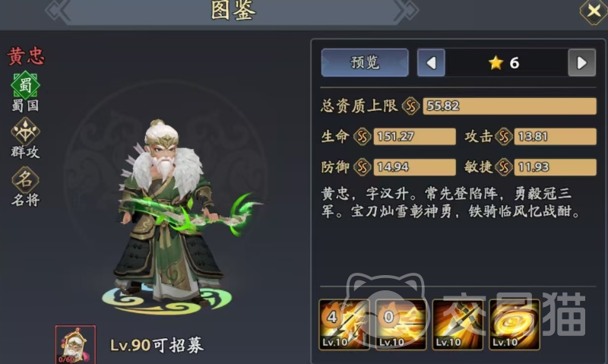Tap the 群攻 attack type icon
Viewport: 608px width, 364px height.
25,131
